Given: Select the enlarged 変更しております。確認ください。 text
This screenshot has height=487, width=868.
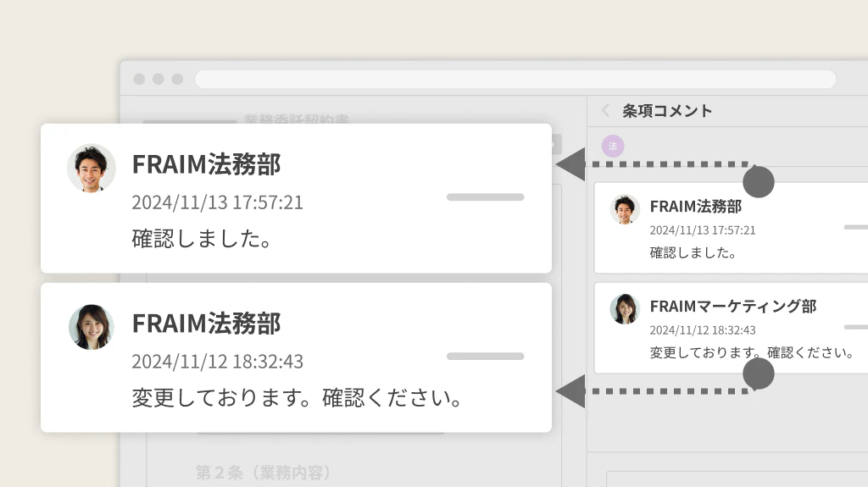Looking at the screenshot, I should click(298, 397).
